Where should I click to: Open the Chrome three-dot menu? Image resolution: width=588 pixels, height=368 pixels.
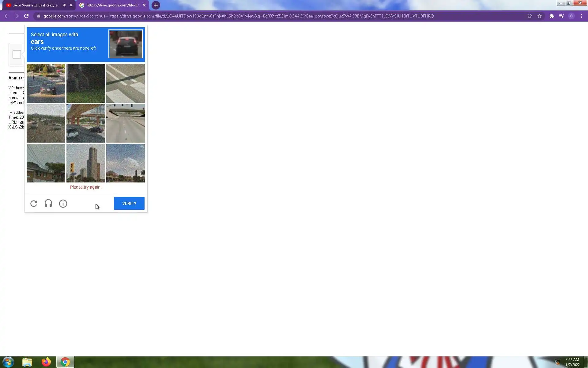click(581, 16)
